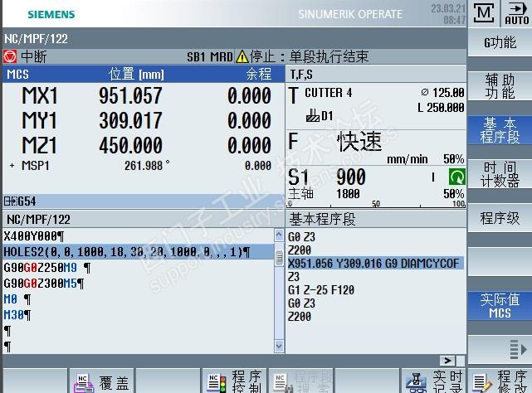Image resolution: width=532 pixels, height=393 pixels.
Task: Click the spindle load bar scale
Action: [376, 204]
